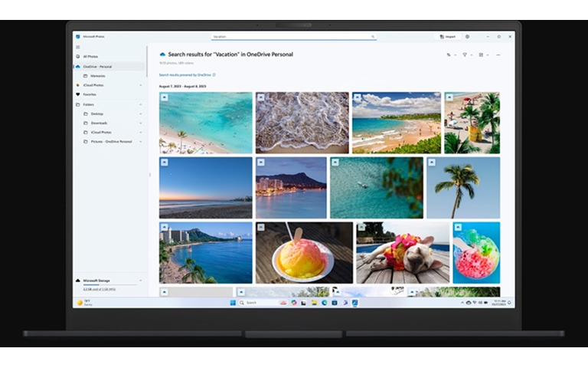Open the French bulldog photo thumbnail
The width and height of the screenshot is (588, 368).
[x=403, y=253]
